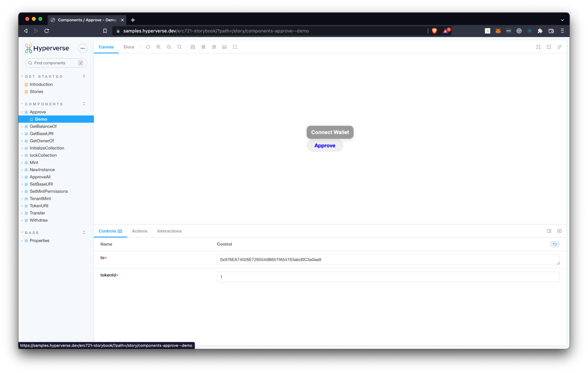Click the Brave Shields icon
This screenshot has width=588, height=373.
[434, 31]
